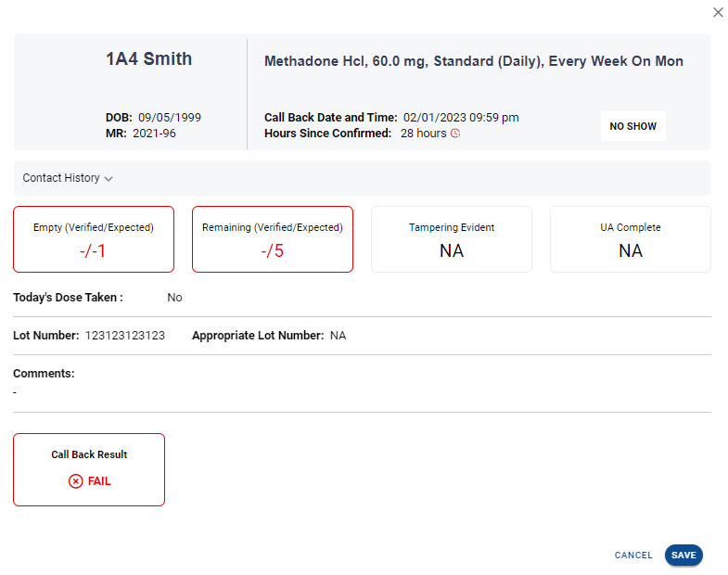Viewport: 728px width, 575px height.
Task: Select the Empty (Verified/Expected) card
Action: coord(94,239)
